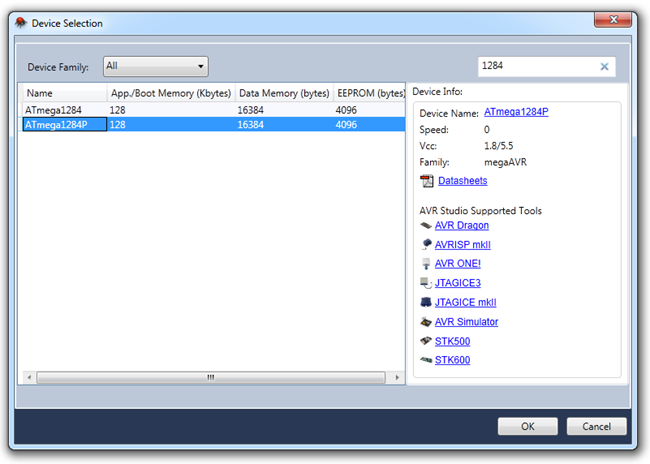Click the AVR Simulator chip icon
The image size is (650, 464).
pos(426,322)
